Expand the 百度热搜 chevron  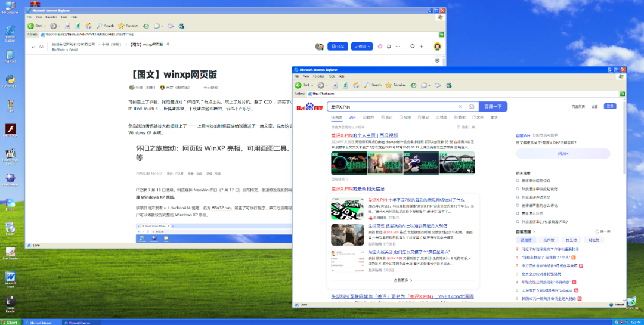click(534, 232)
